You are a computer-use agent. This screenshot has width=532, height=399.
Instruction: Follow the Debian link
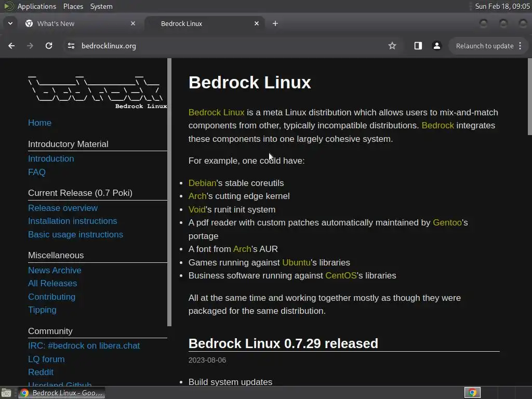coord(202,183)
